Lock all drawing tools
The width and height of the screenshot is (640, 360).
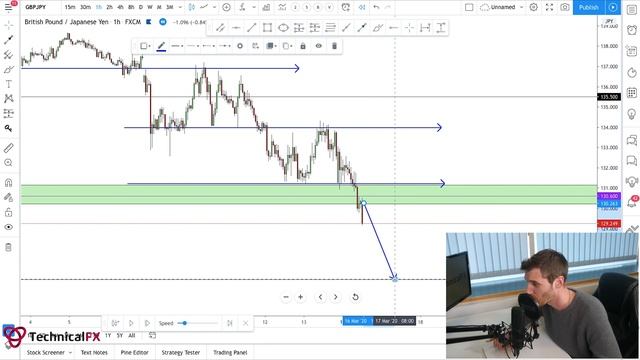pyautogui.click(x=8, y=212)
